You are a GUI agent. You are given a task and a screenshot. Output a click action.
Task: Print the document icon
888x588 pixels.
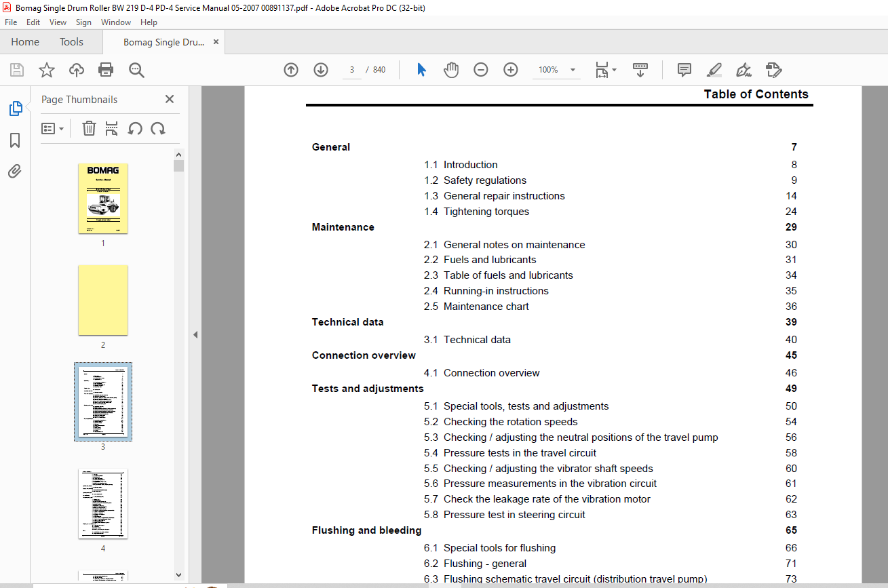tap(106, 70)
